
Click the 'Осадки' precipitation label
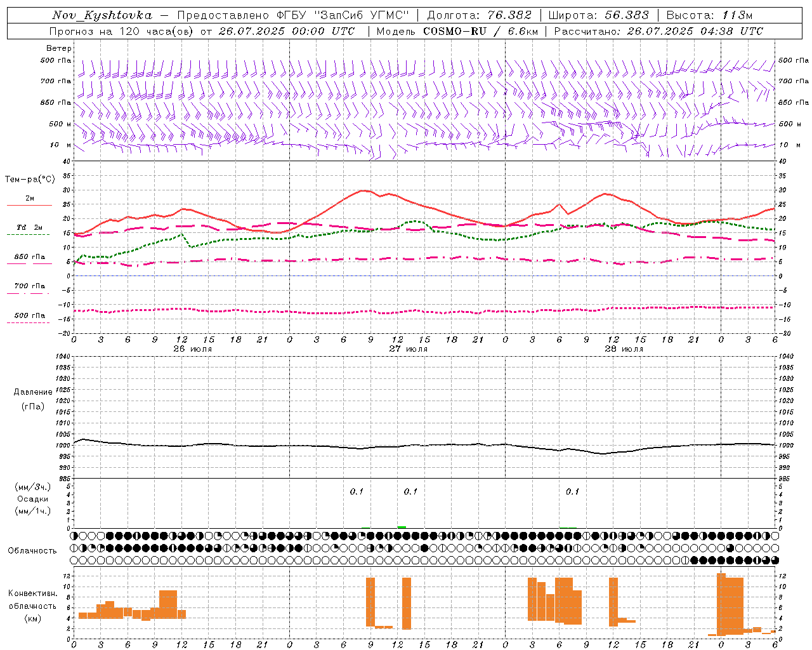pos(33,499)
